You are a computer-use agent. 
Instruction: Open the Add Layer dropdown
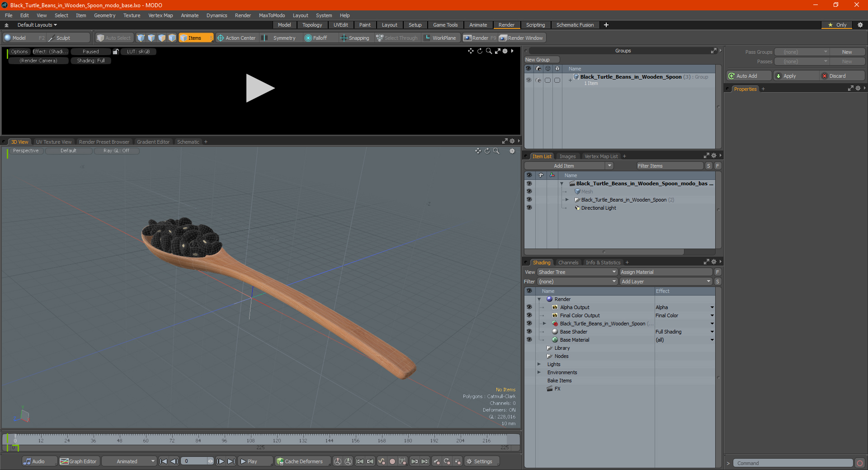coord(666,282)
